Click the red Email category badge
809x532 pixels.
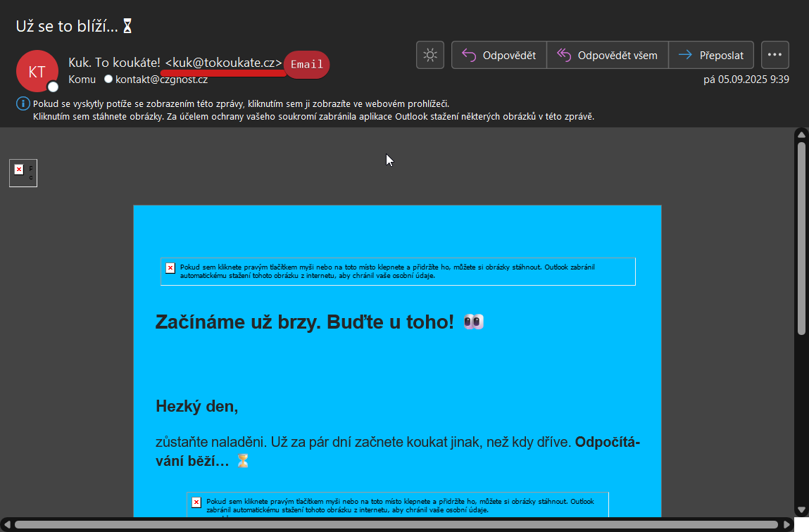[307, 64]
